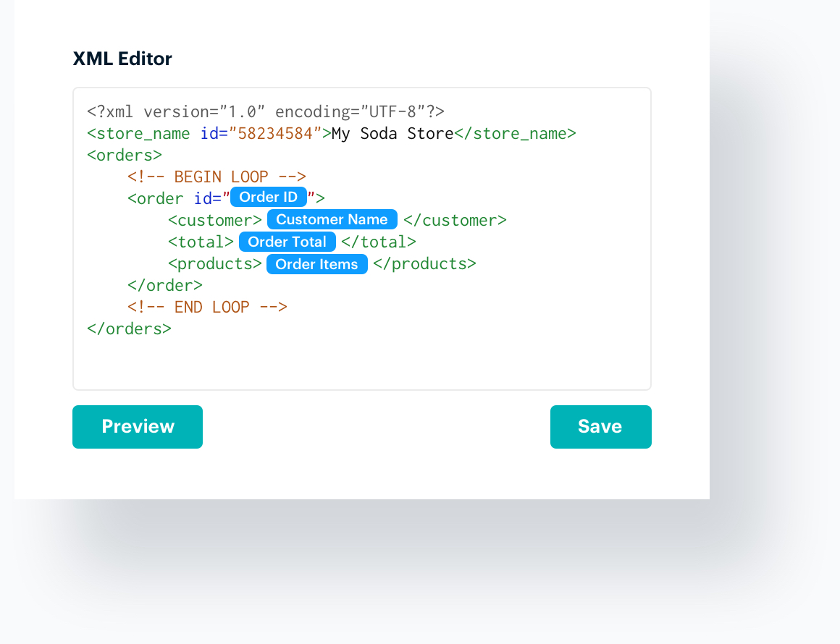
Task: Click the closing orders tag
Action: [x=129, y=329]
